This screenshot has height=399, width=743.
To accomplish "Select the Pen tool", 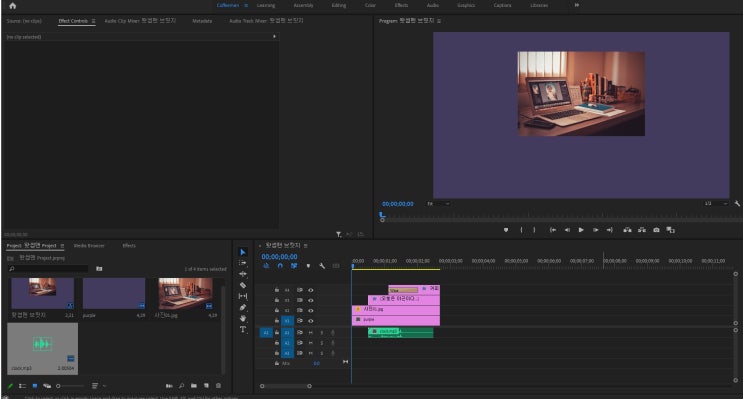I will coord(243,308).
